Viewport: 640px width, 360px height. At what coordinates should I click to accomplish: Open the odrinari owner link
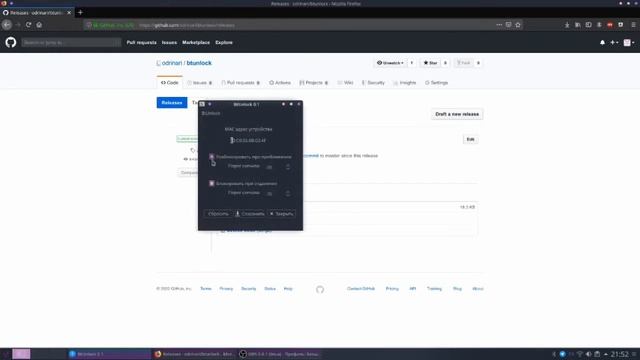(x=172, y=63)
